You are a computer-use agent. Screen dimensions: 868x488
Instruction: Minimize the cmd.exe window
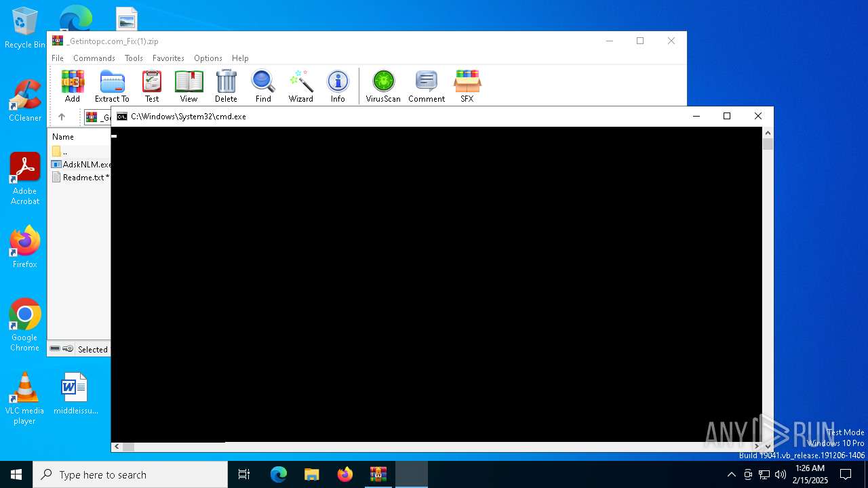(x=696, y=117)
